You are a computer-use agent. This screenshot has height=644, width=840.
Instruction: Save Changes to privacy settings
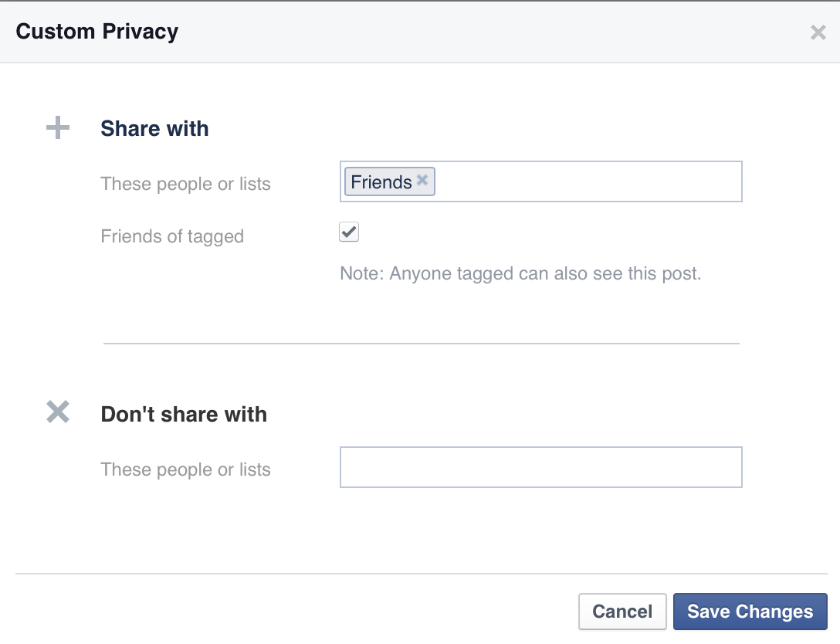[750, 612]
